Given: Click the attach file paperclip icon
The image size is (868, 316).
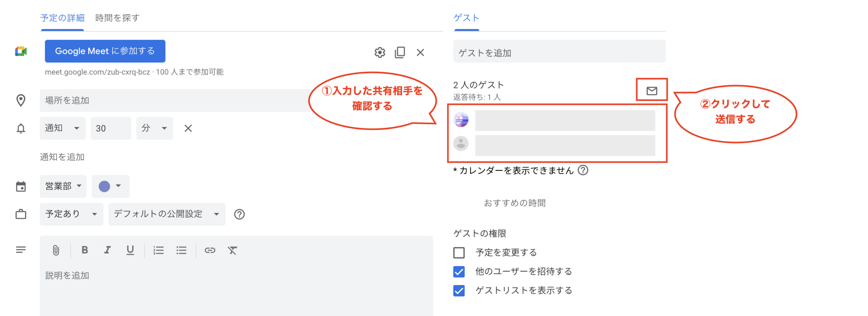Looking at the screenshot, I should pyautogui.click(x=56, y=250).
